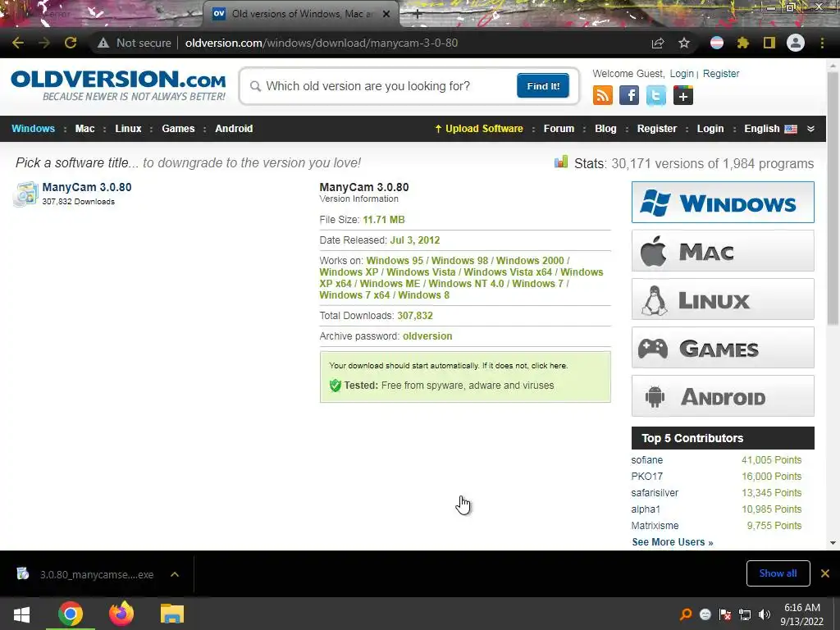The width and height of the screenshot is (840, 630).
Task: Bookmark this page with the star icon
Action: point(684,43)
